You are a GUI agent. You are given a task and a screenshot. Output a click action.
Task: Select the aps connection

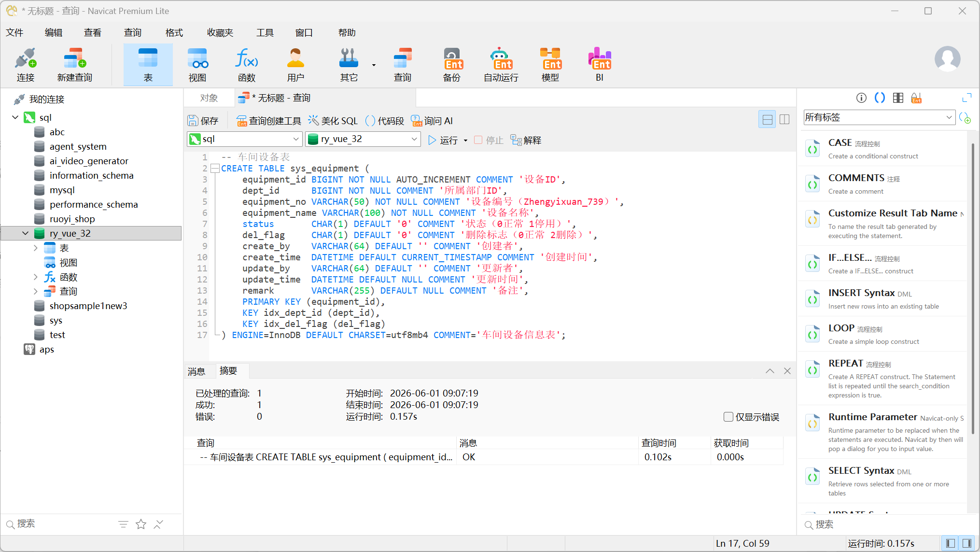pyautogui.click(x=46, y=349)
